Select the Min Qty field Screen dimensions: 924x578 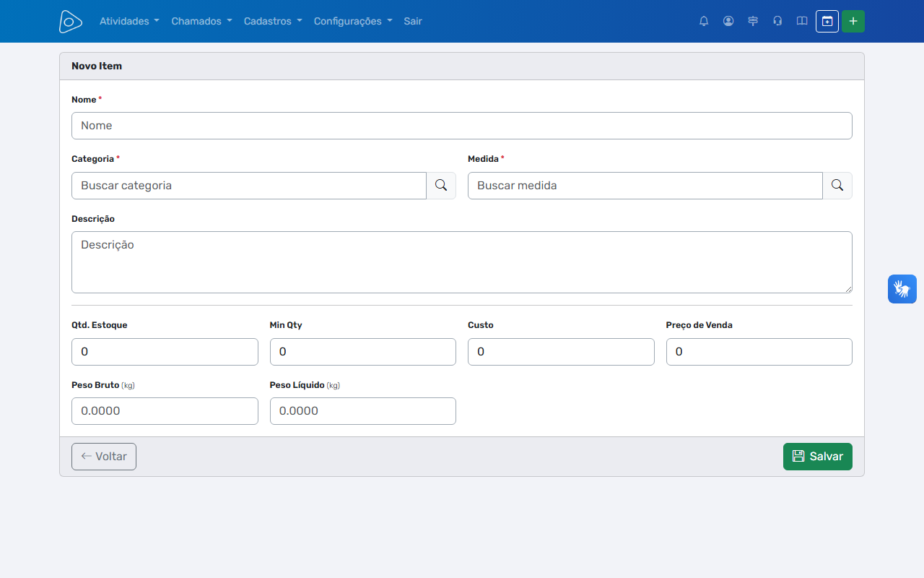[x=363, y=352]
